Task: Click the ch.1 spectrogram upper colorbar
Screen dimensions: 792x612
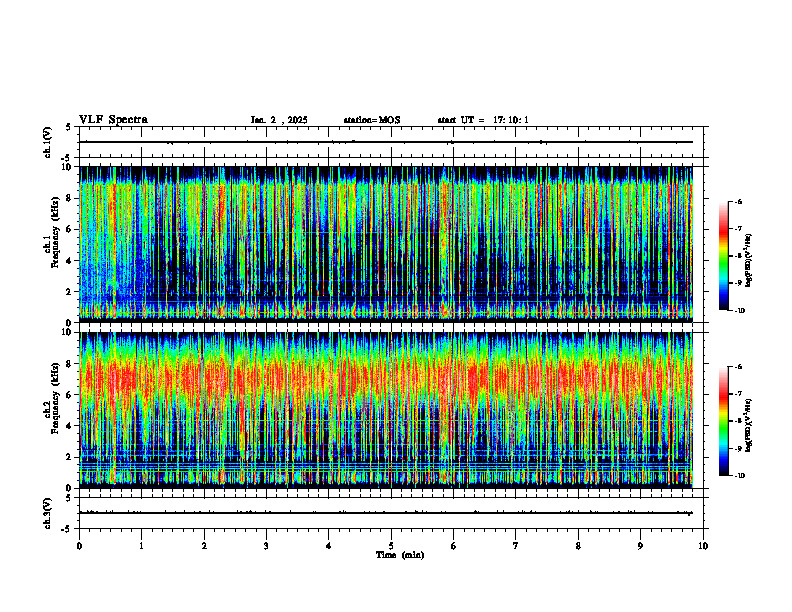Action: click(x=723, y=256)
